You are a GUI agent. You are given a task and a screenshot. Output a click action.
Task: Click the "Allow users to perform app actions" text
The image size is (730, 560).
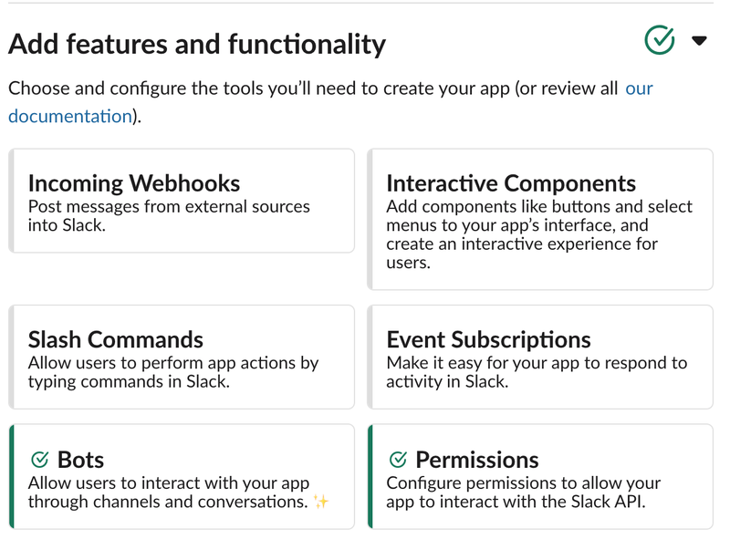click(173, 363)
